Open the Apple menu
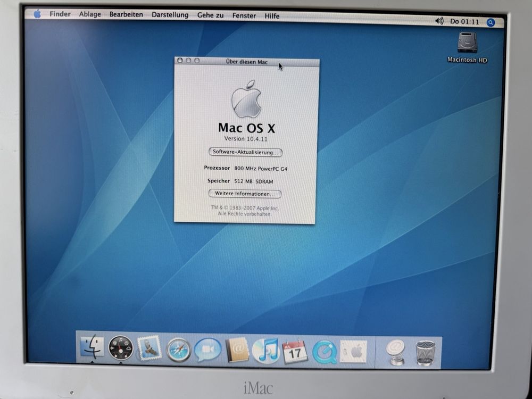Screen dimensions: 532x399 tap(37, 14)
